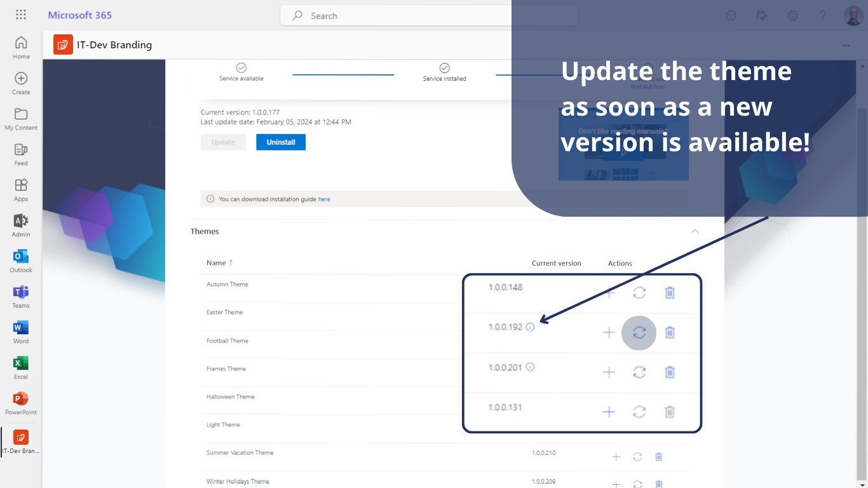
Task: Delete the Summer Vacation Theme
Action: (659, 456)
